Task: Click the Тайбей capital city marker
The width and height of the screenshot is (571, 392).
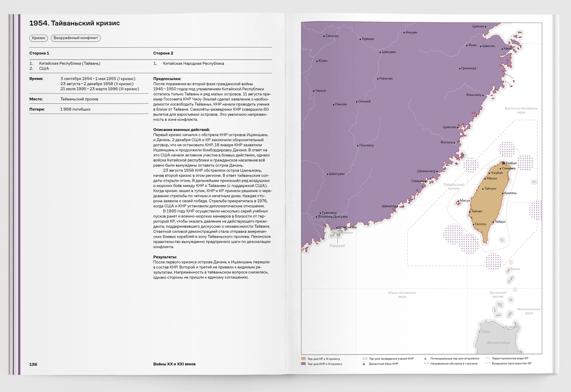Action: coord(503,163)
